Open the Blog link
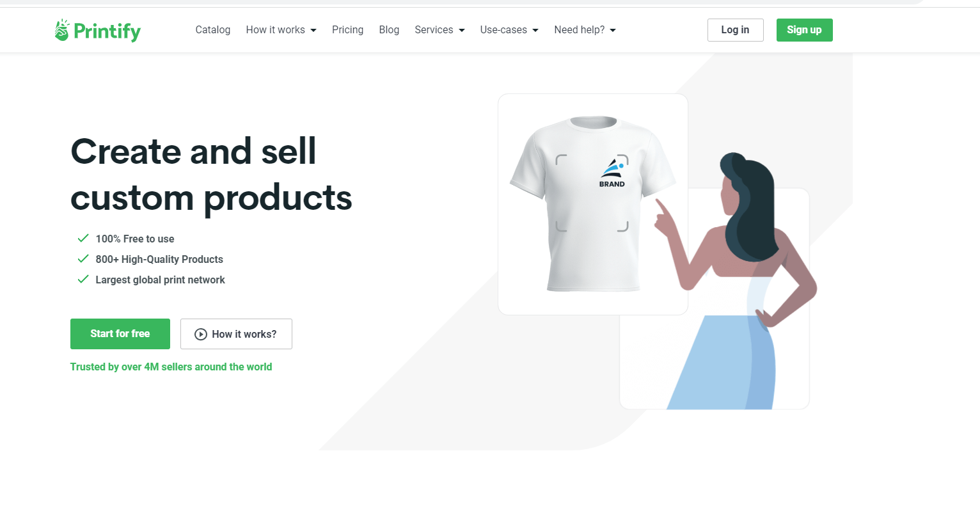This screenshot has height=522, width=980. [x=389, y=30]
